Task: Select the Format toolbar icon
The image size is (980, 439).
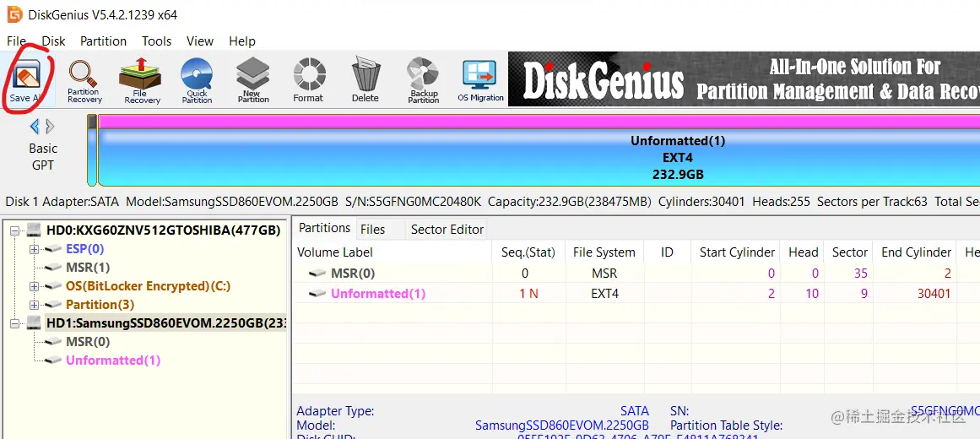Action: point(308,80)
